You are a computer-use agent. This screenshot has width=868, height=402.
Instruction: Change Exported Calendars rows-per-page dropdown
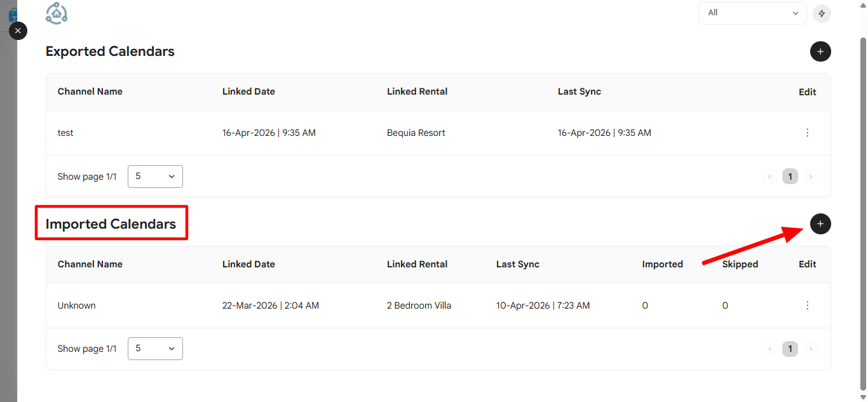[155, 177]
